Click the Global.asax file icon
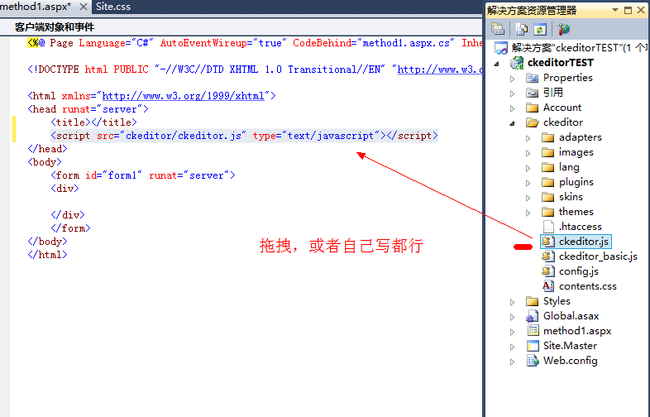Screen dimensions: 650x417 click(x=532, y=316)
